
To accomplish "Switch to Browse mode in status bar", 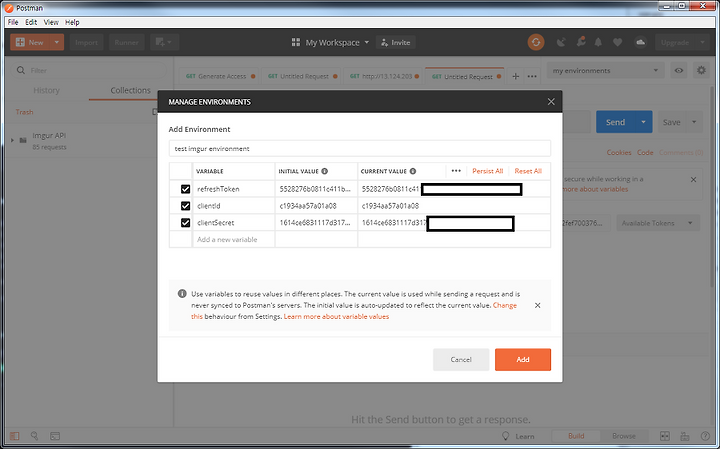I will pos(624,436).
